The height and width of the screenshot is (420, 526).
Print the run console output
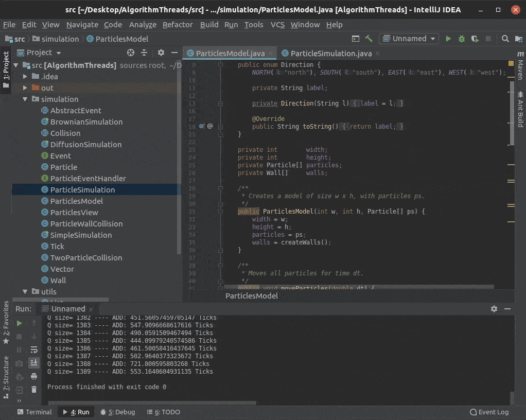34,376
